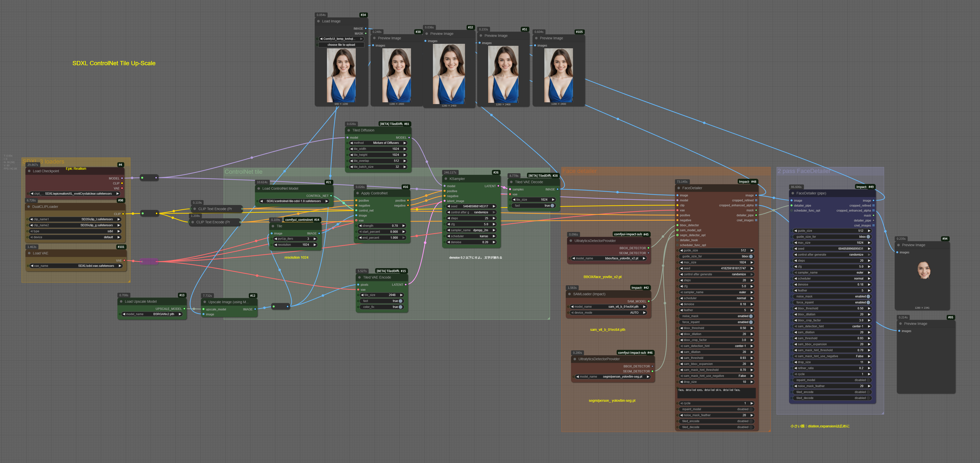Click the choose file to upload button
This screenshot has width=980, height=463.
[341, 45]
